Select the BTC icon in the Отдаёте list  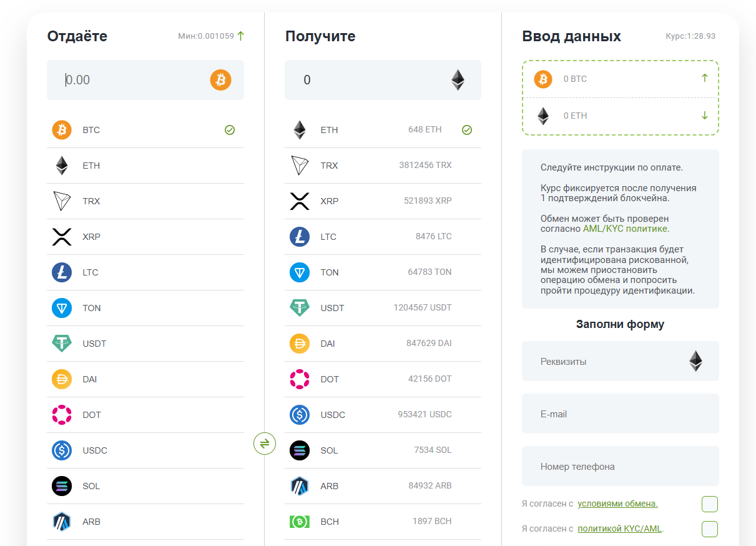tap(62, 130)
